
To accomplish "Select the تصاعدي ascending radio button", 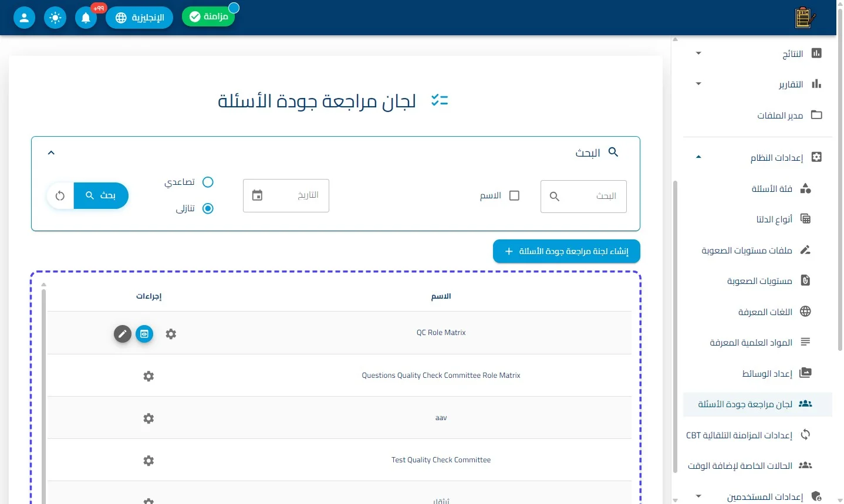I will coord(208,182).
